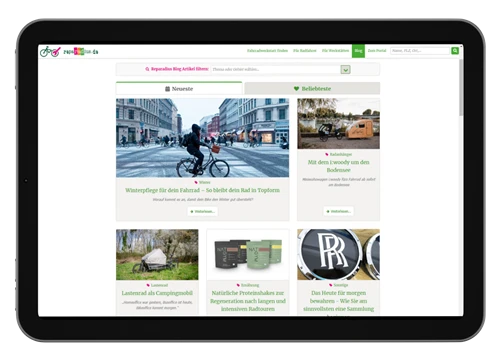Open the snowy cyclist article image
500x360 pixels.
(203, 138)
